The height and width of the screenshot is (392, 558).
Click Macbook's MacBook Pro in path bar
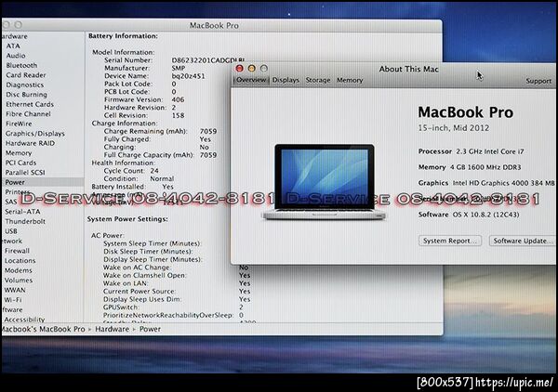point(43,329)
